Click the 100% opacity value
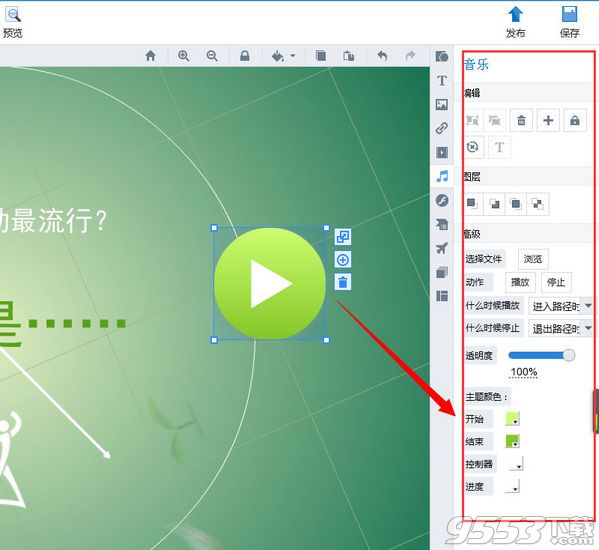The height and width of the screenshot is (550, 599). [524, 372]
